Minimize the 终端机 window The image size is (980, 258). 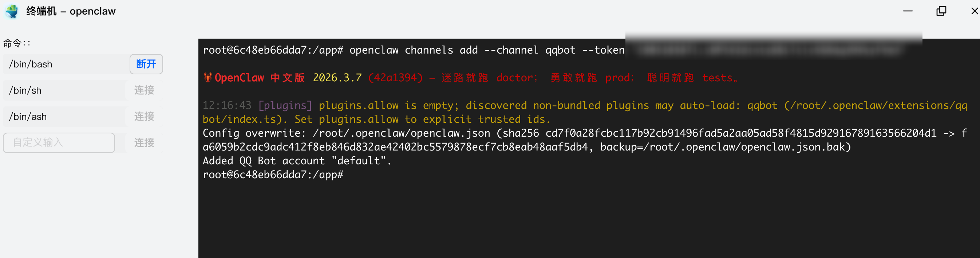[x=908, y=11]
